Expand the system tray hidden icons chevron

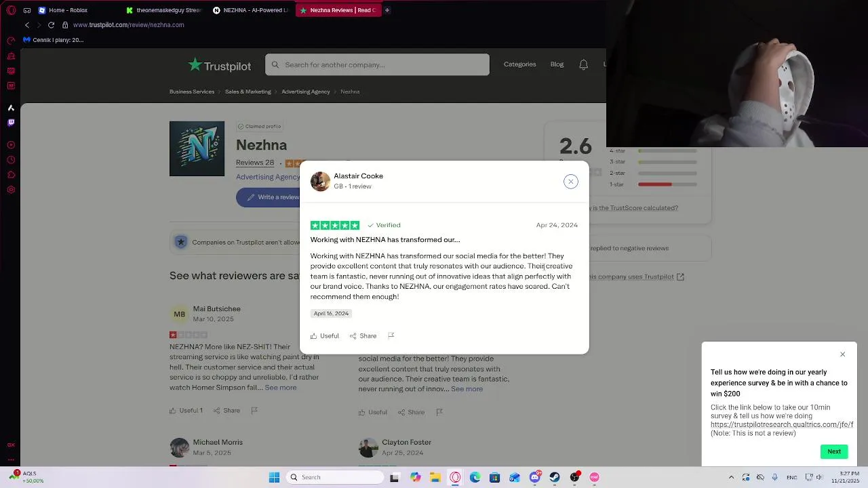pyautogui.click(x=731, y=478)
